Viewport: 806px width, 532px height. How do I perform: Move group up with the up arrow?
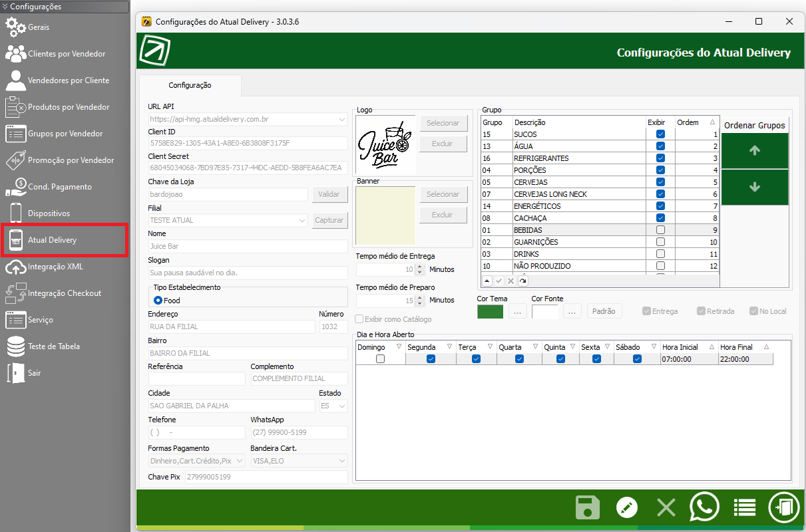click(755, 151)
